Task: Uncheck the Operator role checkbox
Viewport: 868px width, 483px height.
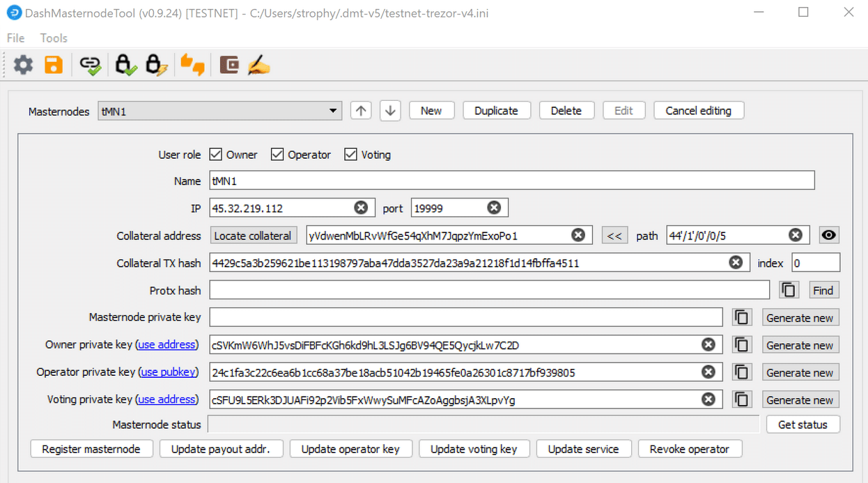Action: pyautogui.click(x=277, y=155)
